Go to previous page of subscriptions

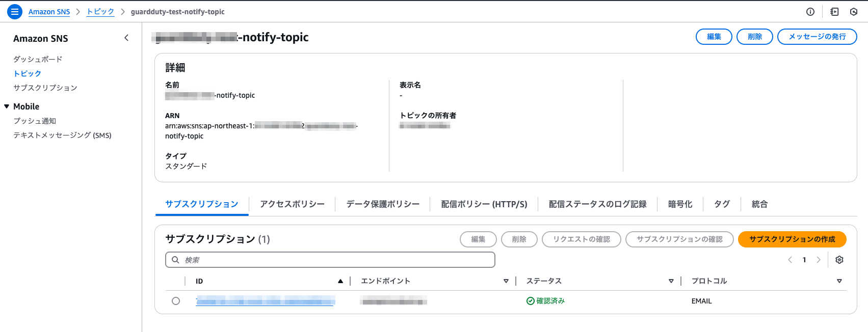pyautogui.click(x=790, y=260)
